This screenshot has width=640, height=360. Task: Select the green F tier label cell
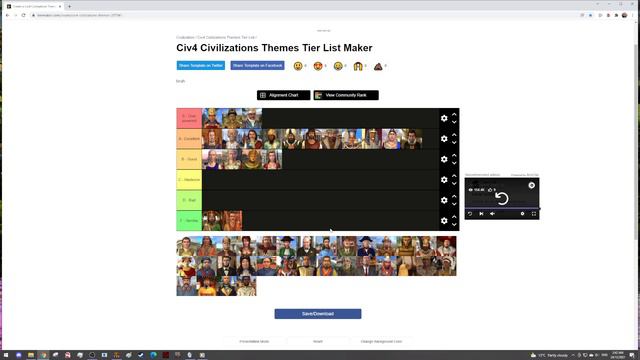pos(189,220)
